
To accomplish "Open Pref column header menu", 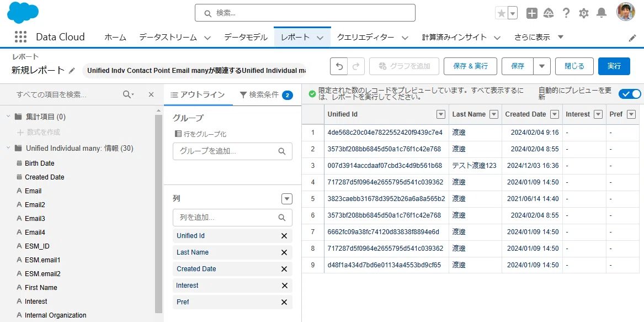I will [631, 114].
